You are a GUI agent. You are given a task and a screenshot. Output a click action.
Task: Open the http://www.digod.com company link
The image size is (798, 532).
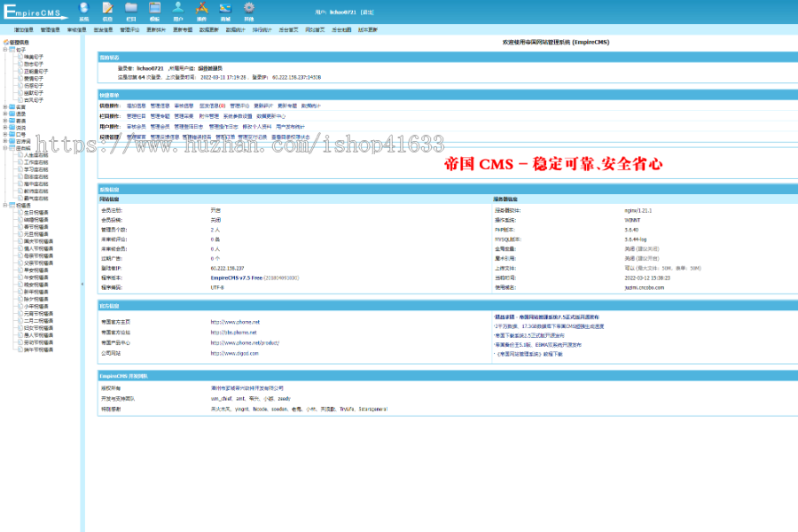tap(235, 353)
